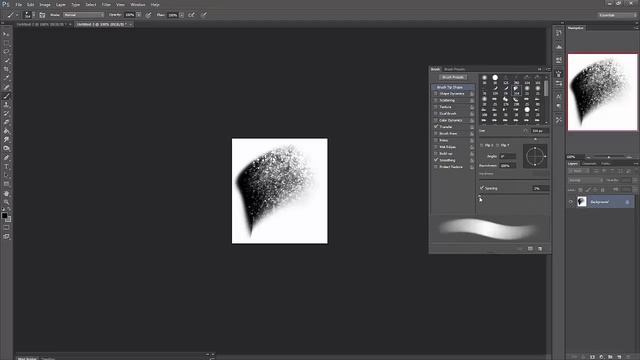Select the Brush tool in toolbox
Image resolution: width=640 pixels, height=360 pixels.
[x=6, y=96]
